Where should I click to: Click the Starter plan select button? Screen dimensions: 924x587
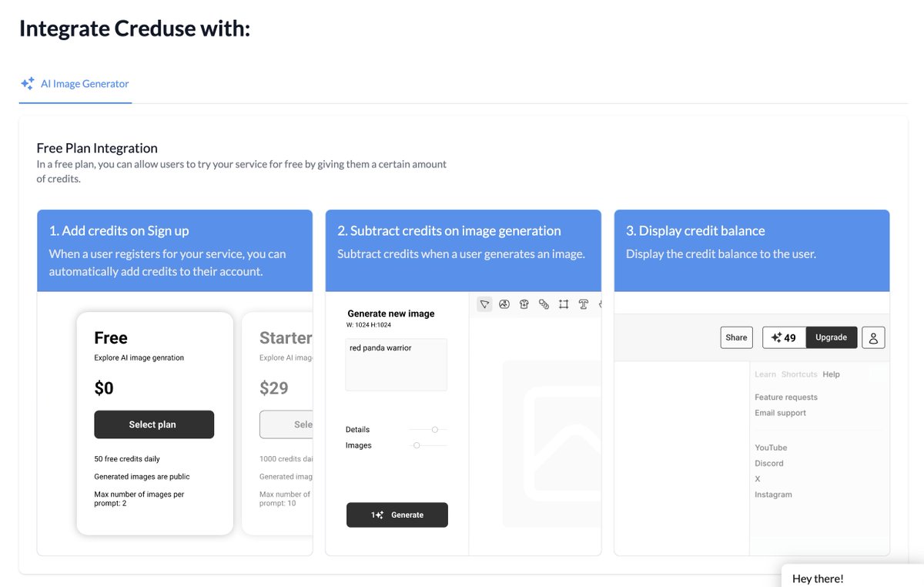coord(286,424)
